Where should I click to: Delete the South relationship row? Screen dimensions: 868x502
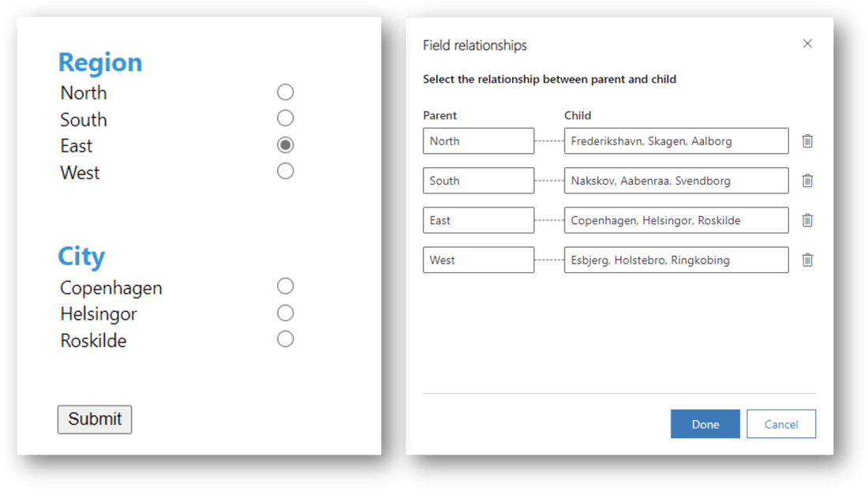click(x=807, y=181)
